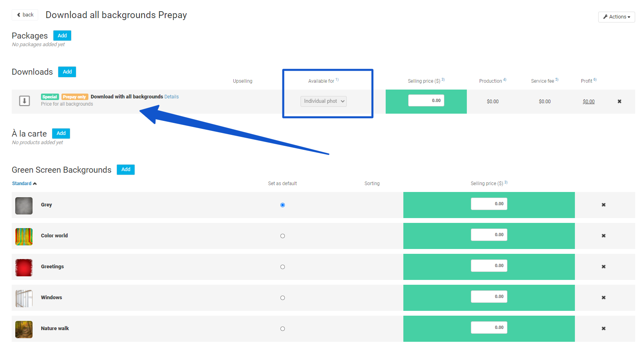Delete the Color world background
Screen dimensions: 644x349
[x=603, y=236]
